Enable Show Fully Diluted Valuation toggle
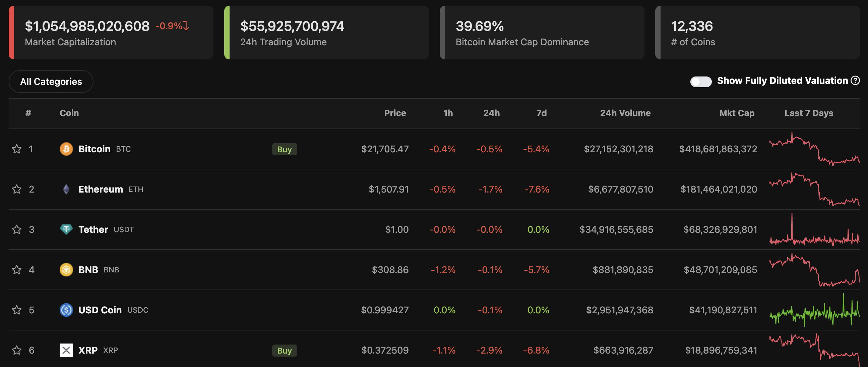868x367 pixels. pos(700,82)
